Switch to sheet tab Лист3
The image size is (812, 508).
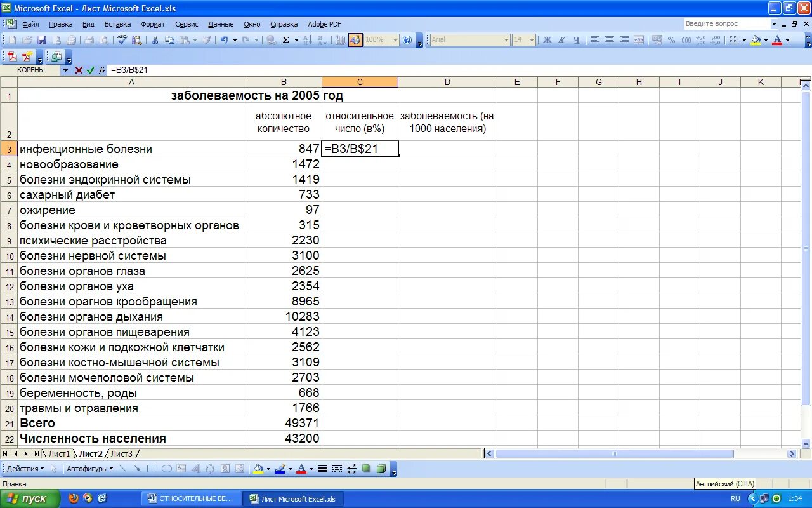point(121,453)
